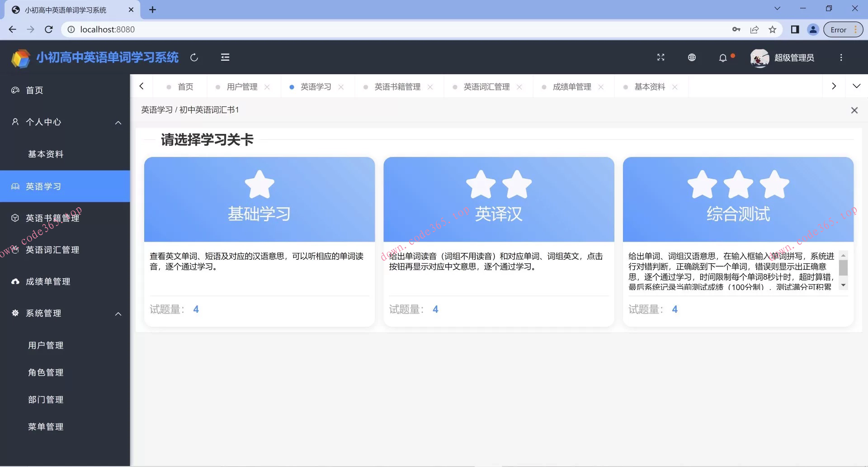The width and height of the screenshot is (868, 467).
Task: Click the 成绩单管理 cloud icon in sidebar
Action: point(15,281)
